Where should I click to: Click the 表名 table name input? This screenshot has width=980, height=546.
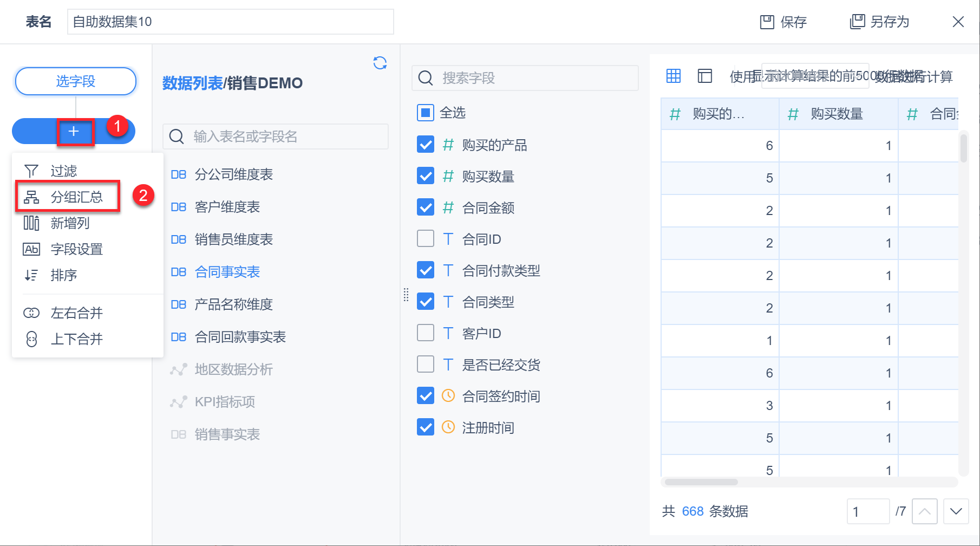click(230, 22)
